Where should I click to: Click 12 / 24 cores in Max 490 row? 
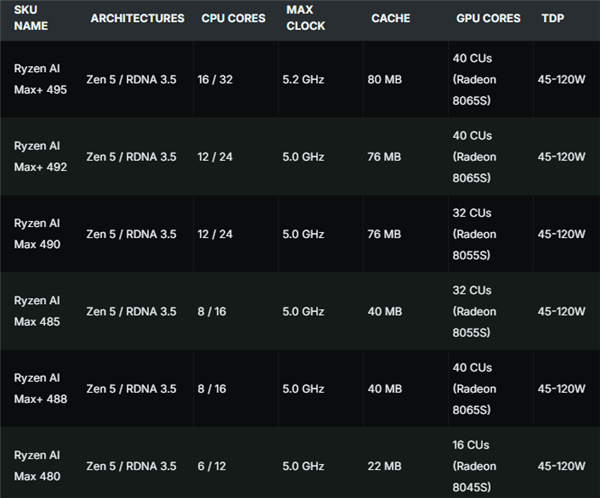point(215,234)
